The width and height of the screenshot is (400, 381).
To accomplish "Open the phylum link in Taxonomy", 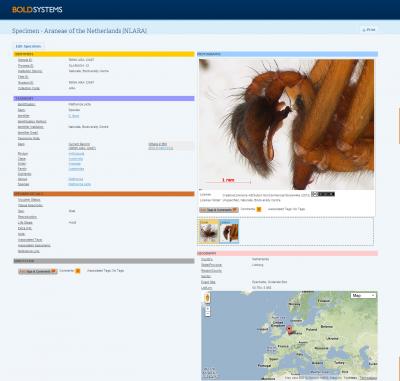I will pyautogui.click(x=76, y=154).
